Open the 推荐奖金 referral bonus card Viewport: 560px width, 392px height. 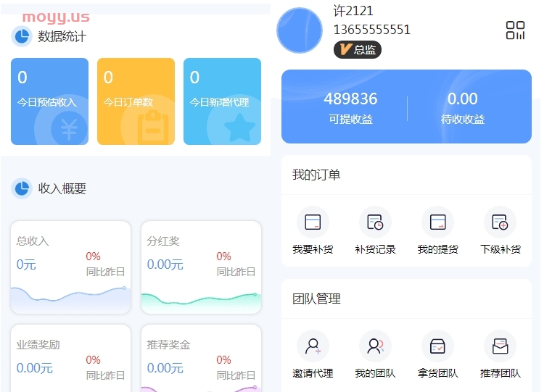[x=201, y=358]
